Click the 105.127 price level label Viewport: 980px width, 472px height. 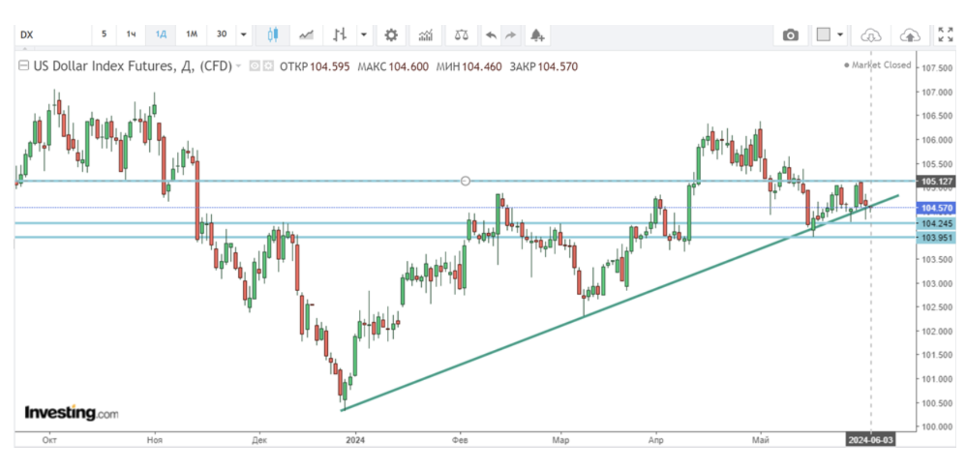click(936, 181)
